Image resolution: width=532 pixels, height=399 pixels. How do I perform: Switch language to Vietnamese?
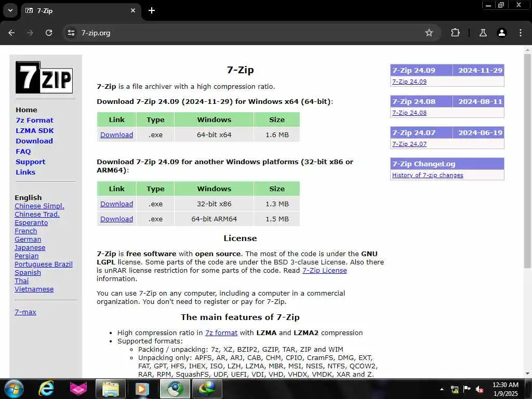point(34,289)
